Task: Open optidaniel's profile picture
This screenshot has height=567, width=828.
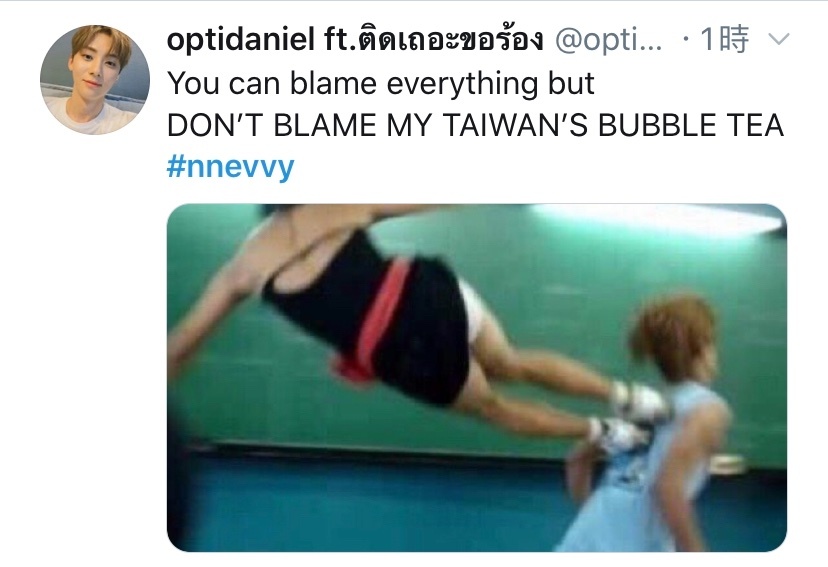Action: (x=95, y=80)
